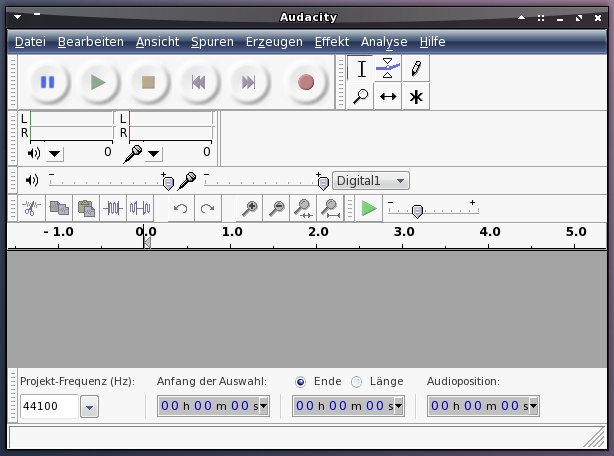Image resolution: width=614 pixels, height=456 pixels.
Task: Click the Cut scissors icon
Action: point(32,208)
